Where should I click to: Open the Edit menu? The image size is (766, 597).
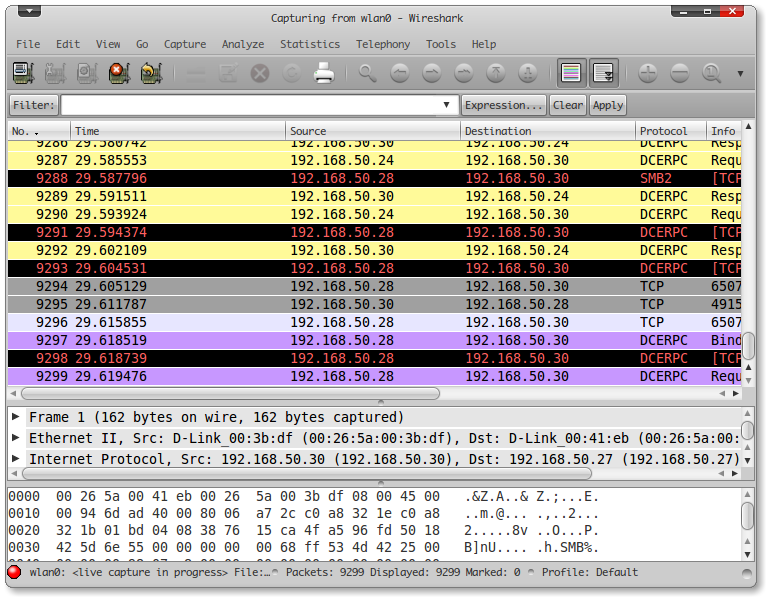(67, 44)
